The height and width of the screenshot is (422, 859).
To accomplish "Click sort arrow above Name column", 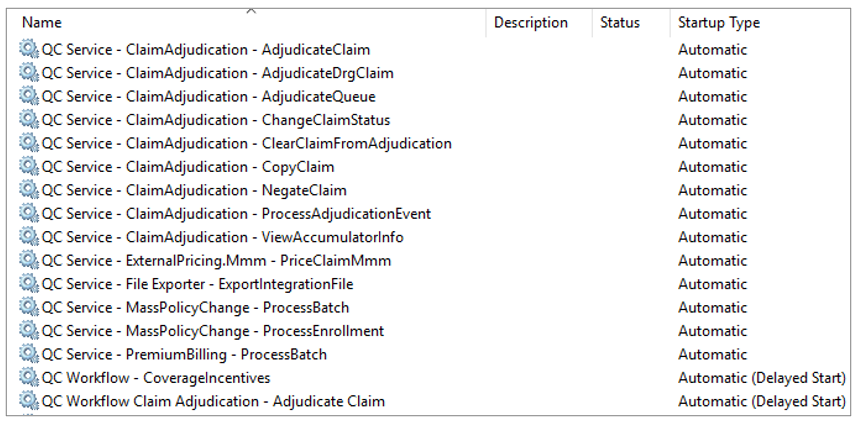I will (x=251, y=10).
